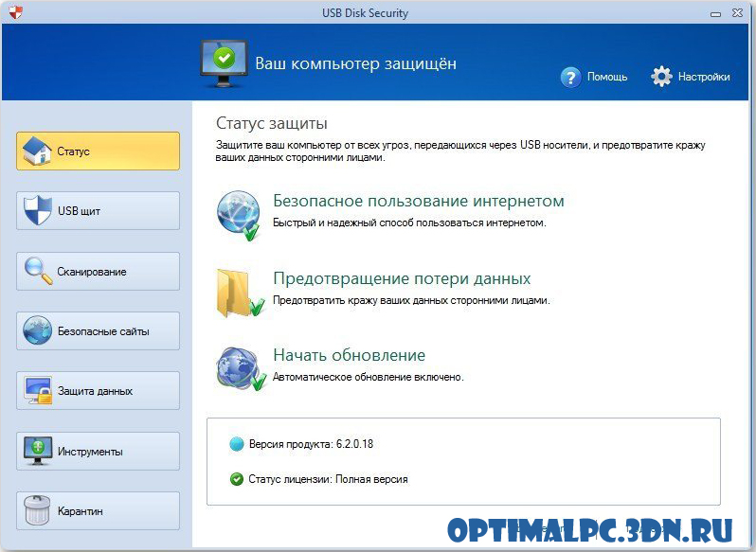Click the green check license status icon

tap(236, 479)
